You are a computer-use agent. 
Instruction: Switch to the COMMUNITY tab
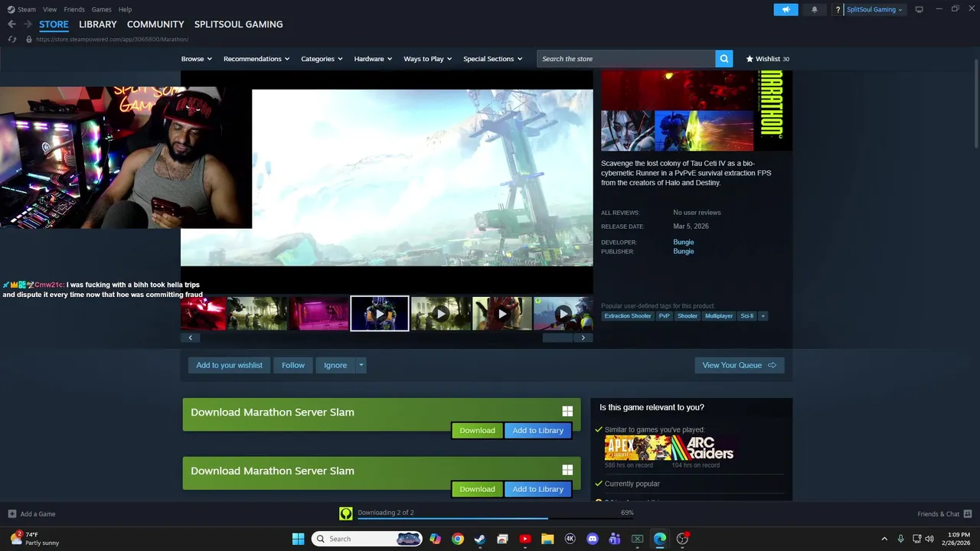click(155, 24)
